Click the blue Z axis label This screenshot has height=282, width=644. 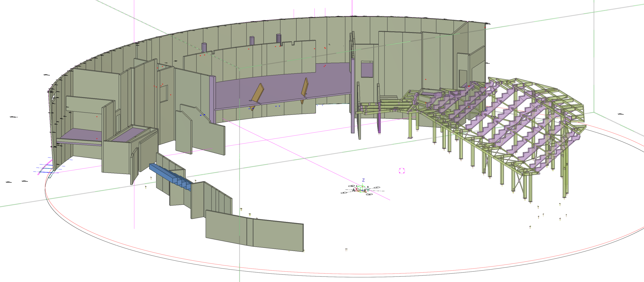[x=363, y=180]
